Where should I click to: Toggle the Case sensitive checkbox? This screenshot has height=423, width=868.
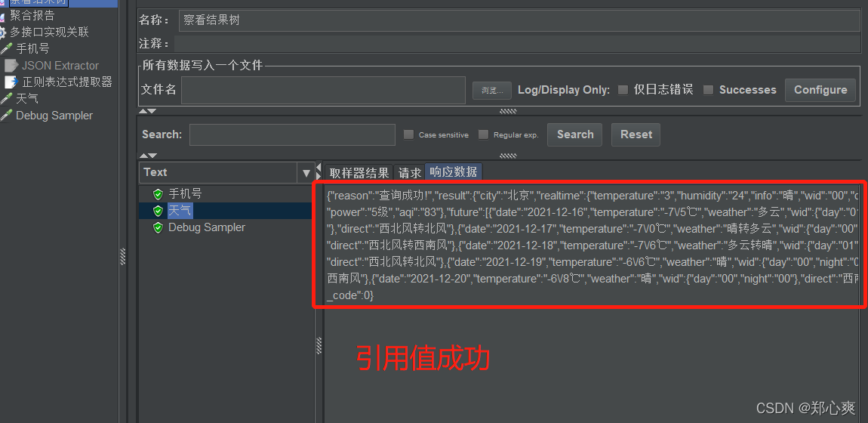pyautogui.click(x=408, y=134)
